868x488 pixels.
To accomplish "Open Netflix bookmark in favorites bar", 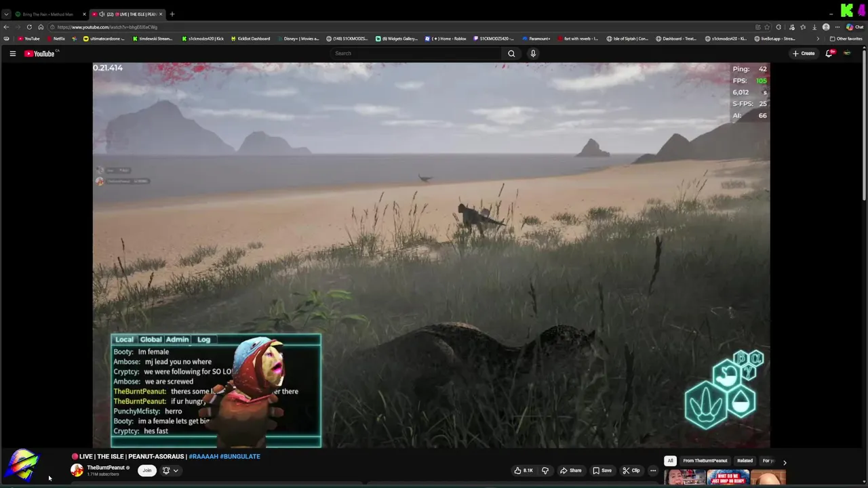I will pos(56,39).
